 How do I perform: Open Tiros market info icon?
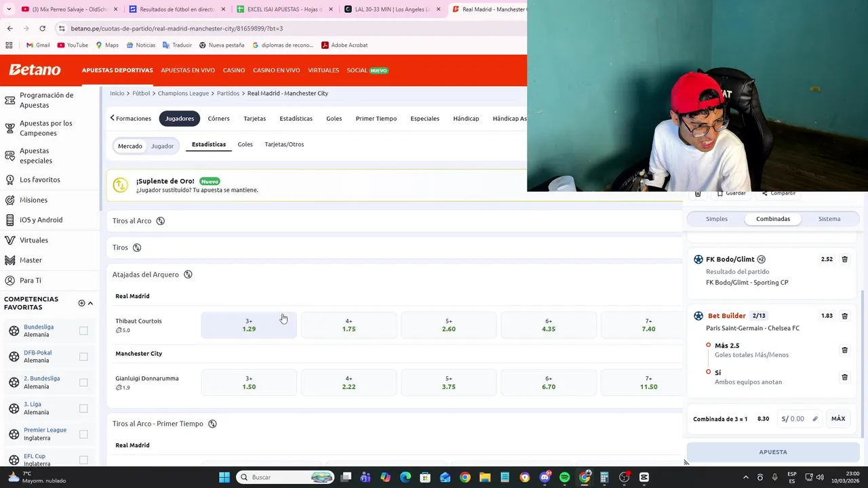click(x=137, y=247)
